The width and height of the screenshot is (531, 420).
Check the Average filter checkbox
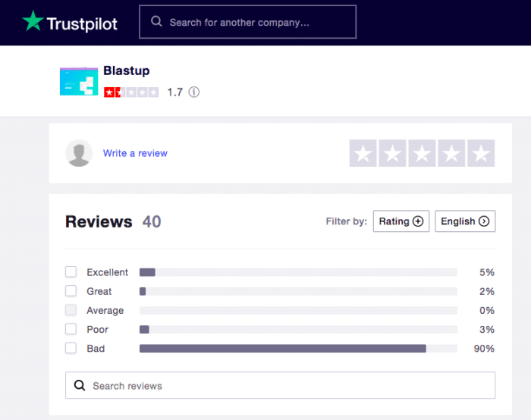(71, 310)
